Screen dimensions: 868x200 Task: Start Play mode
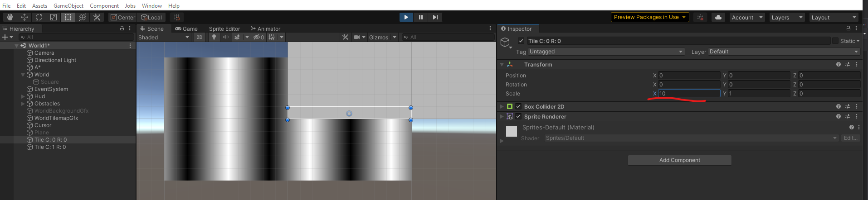point(406,17)
